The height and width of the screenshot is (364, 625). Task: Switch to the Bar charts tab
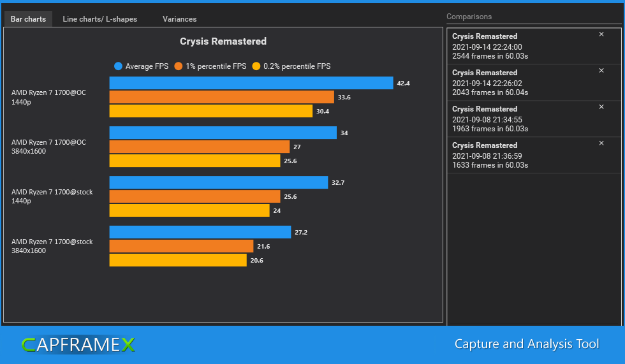pos(28,18)
